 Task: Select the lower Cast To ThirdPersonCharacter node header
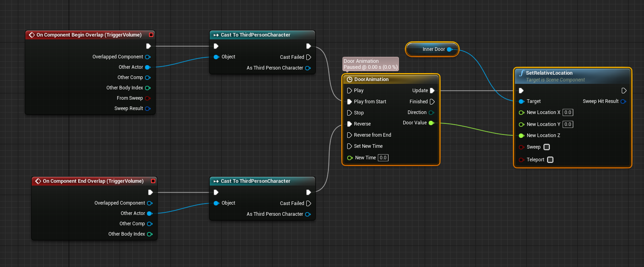(x=262, y=181)
